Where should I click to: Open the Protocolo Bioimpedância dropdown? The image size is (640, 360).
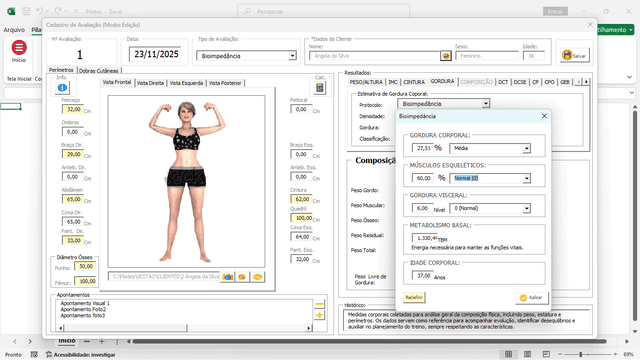coord(486,104)
